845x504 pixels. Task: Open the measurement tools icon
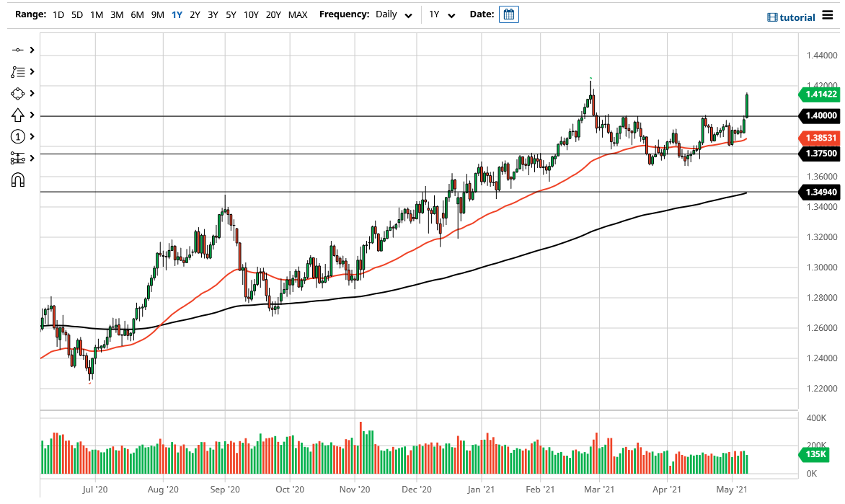click(x=18, y=158)
